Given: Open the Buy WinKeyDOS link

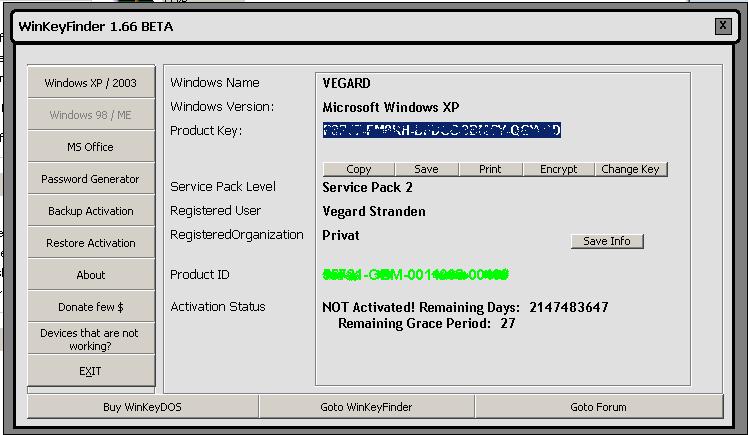Looking at the screenshot, I should 143,407.
